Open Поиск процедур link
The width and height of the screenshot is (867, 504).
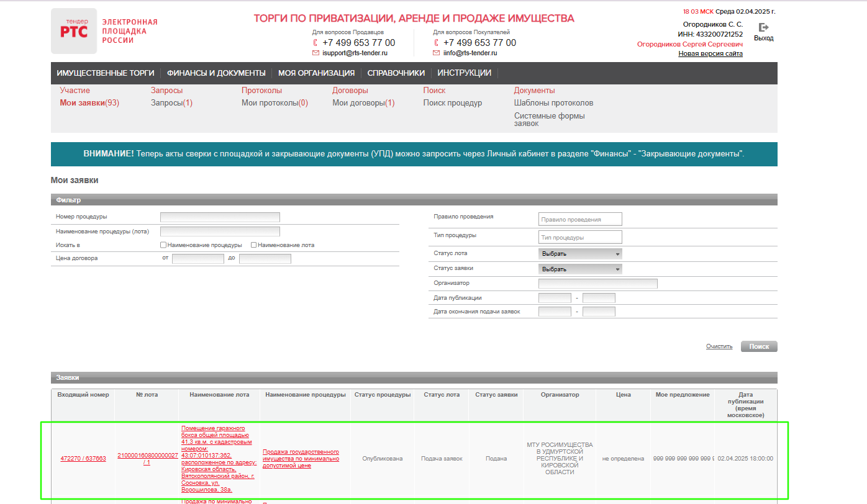453,103
